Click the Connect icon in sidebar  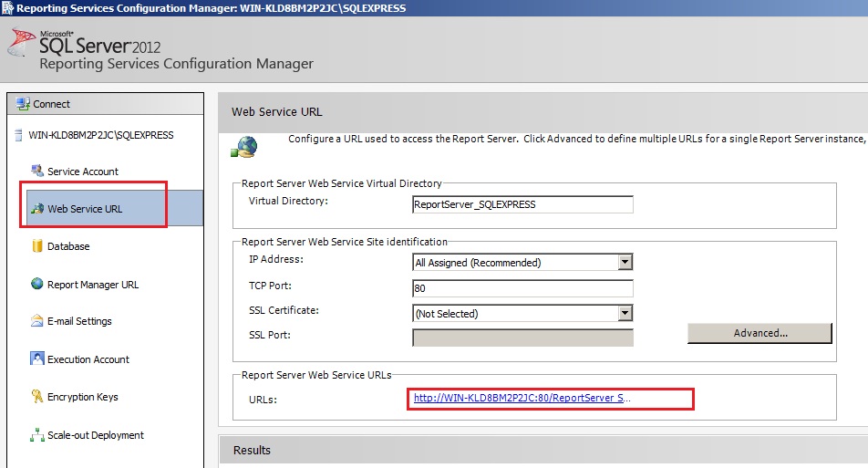point(23,104)
